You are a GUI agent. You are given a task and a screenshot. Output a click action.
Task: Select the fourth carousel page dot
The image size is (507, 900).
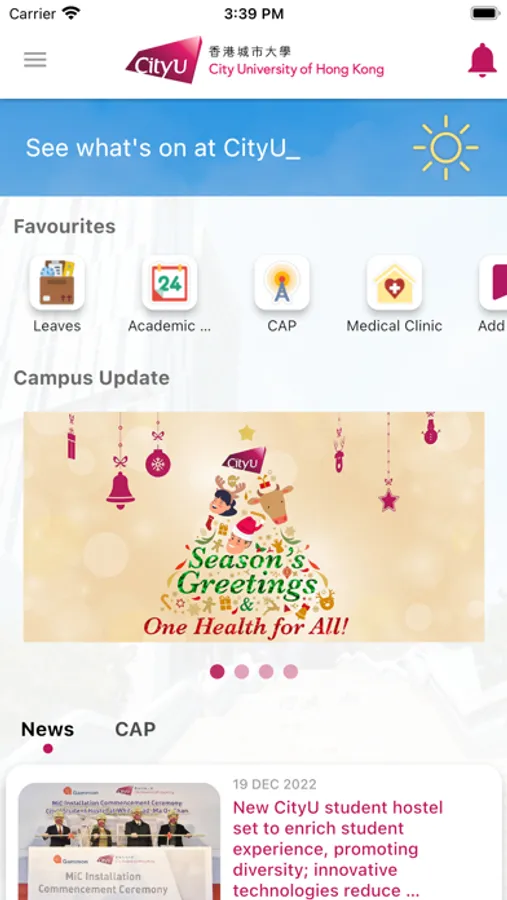pyautogui.click(x=291, y=671)
